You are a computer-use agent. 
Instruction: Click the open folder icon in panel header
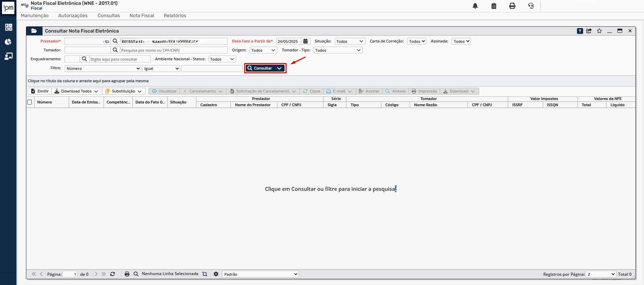[x=34, y=31]
